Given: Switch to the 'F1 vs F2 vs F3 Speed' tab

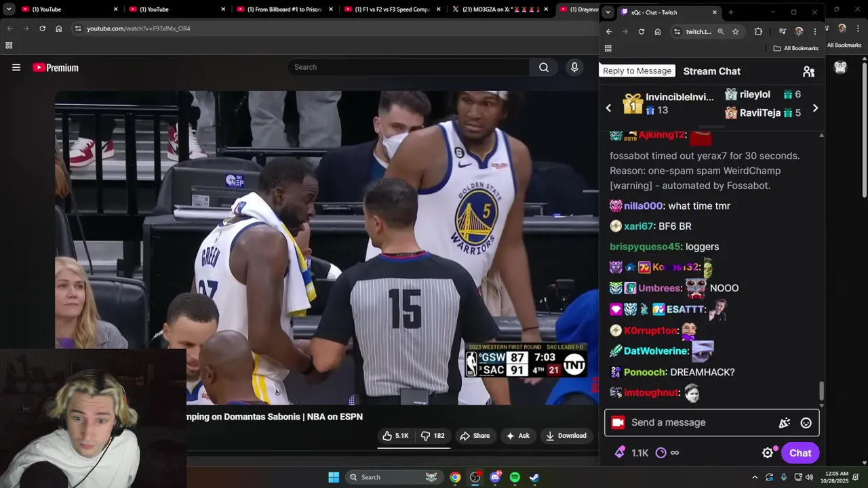Looking at the screenshot, I should click(x=391, y=9).
